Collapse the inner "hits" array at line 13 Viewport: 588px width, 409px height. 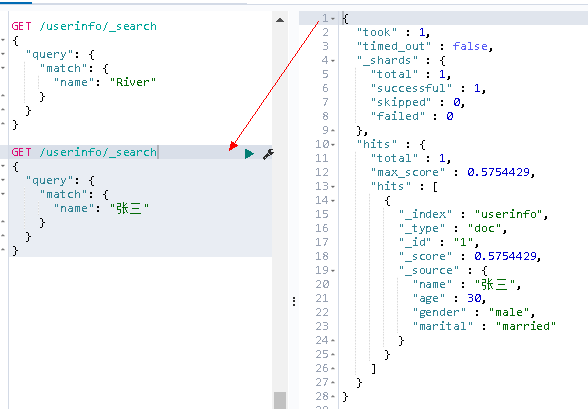tap(333, 186)
